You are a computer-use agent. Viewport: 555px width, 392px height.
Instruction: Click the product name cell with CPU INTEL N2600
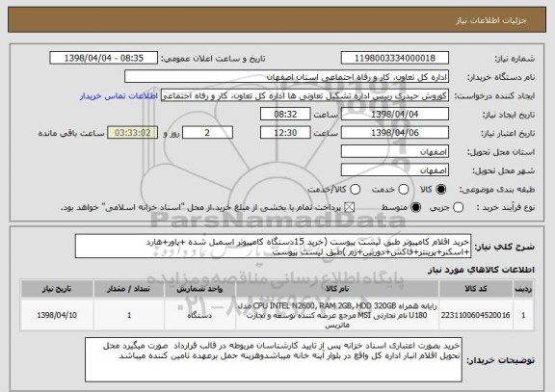337,315
